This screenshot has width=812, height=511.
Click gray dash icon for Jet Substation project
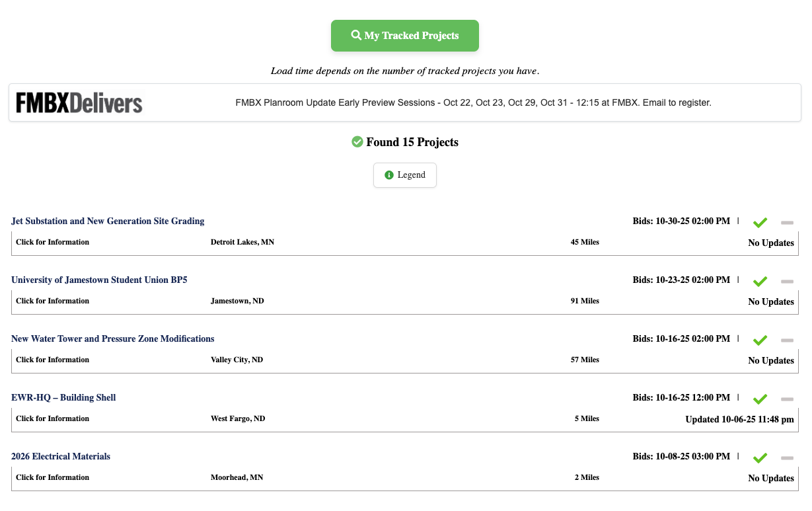pos(787,223)
